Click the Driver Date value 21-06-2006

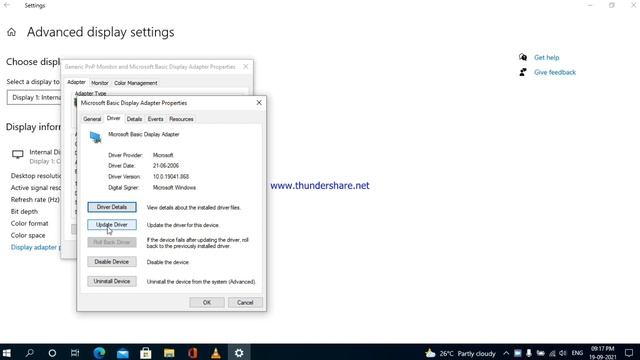pos(166,166)
